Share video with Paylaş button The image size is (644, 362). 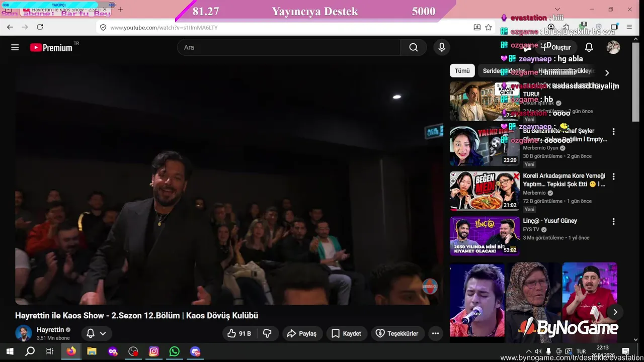pyautogui.click(x=302, y=333)
